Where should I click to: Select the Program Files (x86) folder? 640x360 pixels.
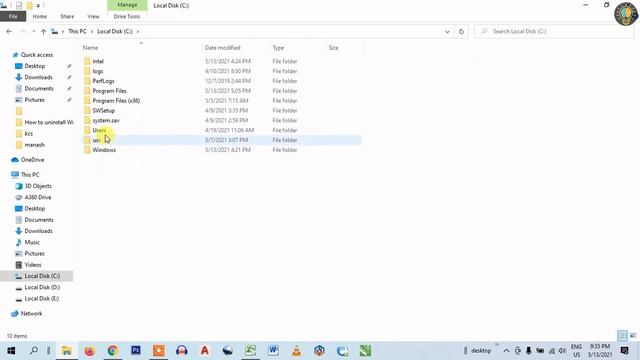click(x=116, y=100)
